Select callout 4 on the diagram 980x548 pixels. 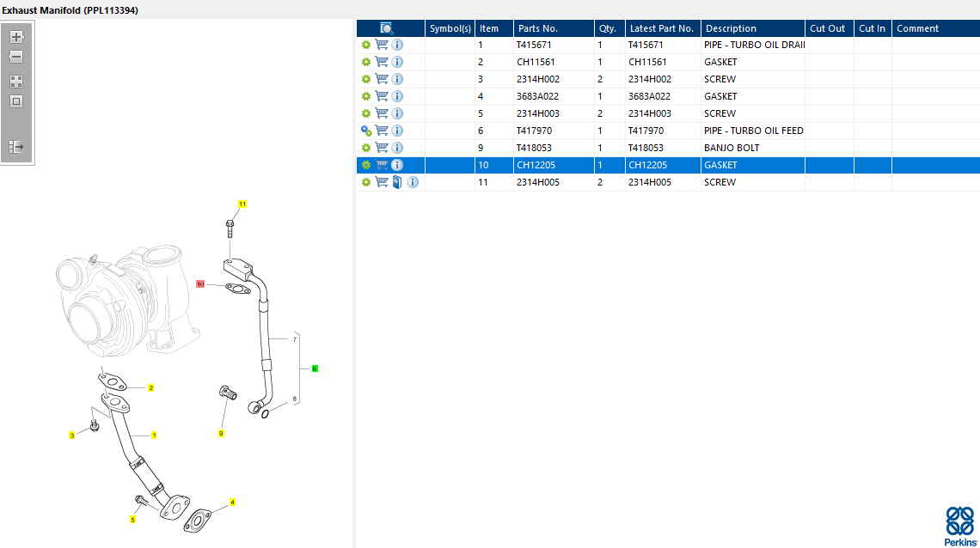(232, 502)
